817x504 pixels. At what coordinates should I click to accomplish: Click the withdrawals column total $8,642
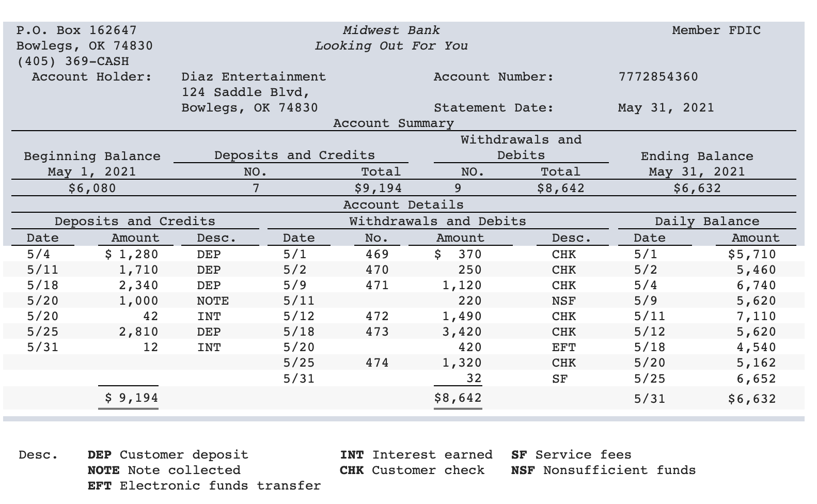tap(458, 398)
